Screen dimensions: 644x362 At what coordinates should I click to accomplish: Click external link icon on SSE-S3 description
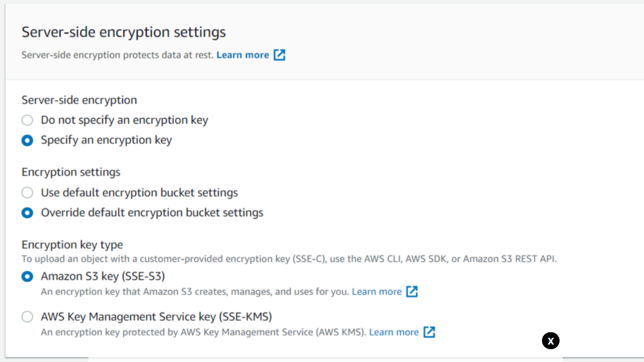pyautogui.click(x=412, y=292)
